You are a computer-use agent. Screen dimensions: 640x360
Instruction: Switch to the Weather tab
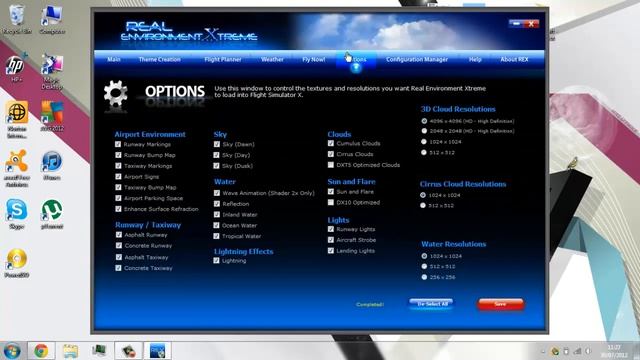tap(272, 60)
